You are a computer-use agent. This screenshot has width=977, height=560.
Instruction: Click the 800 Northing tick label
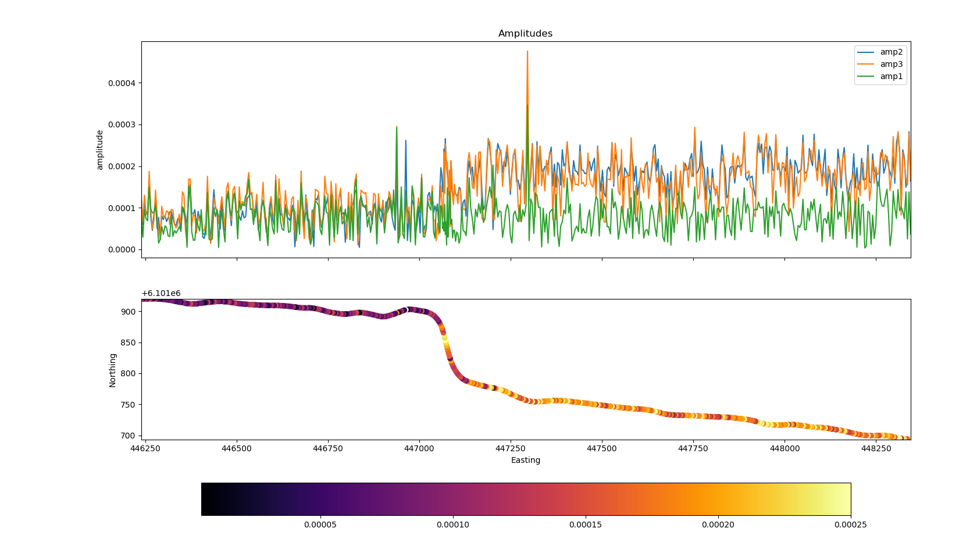coord(128,374)
